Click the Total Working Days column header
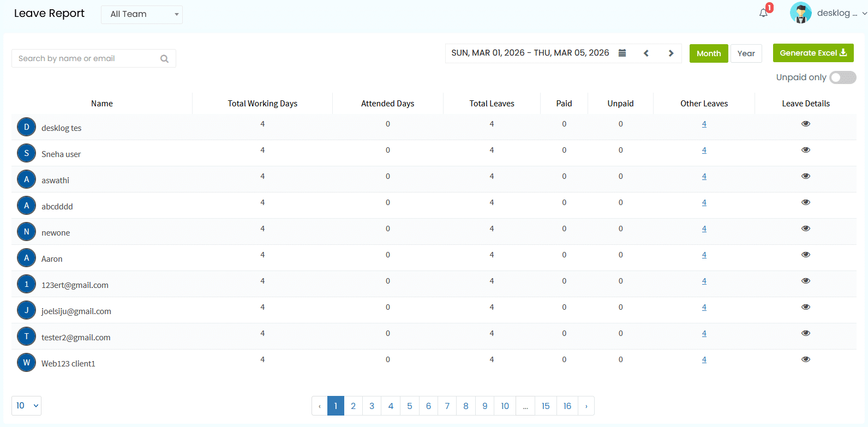Screen dimensions: 868x427 click(x=262, y=104)
